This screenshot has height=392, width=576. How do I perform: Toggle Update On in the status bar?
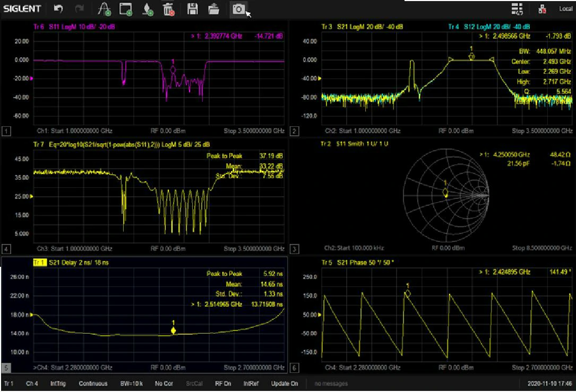pos(285,384)
